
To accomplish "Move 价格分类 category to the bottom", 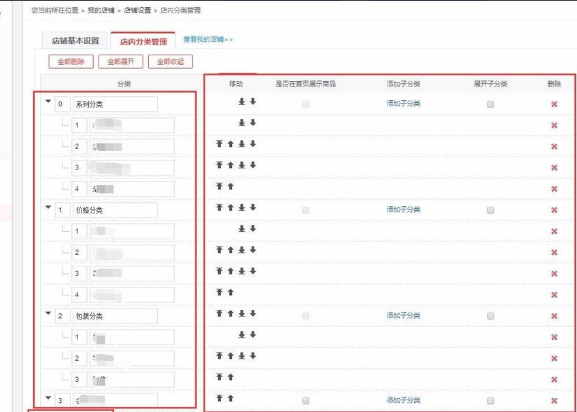I will tap(242, 207).
